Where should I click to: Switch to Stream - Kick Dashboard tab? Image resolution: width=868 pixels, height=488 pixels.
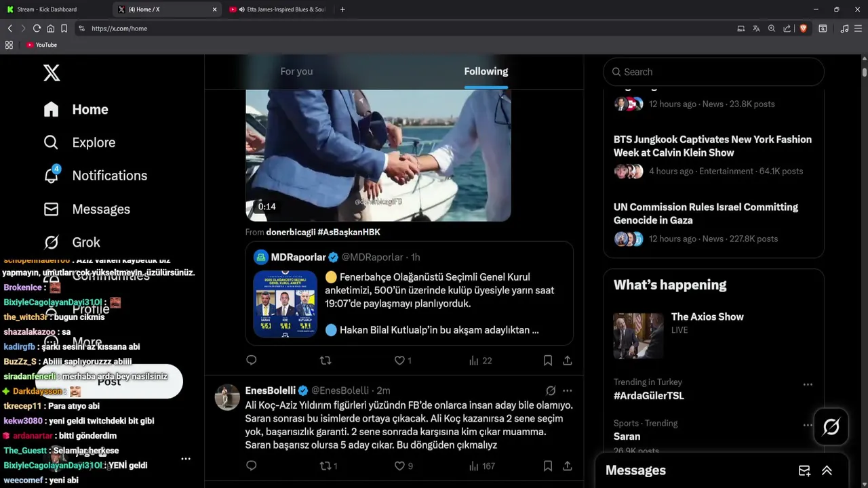click(54, 9)
